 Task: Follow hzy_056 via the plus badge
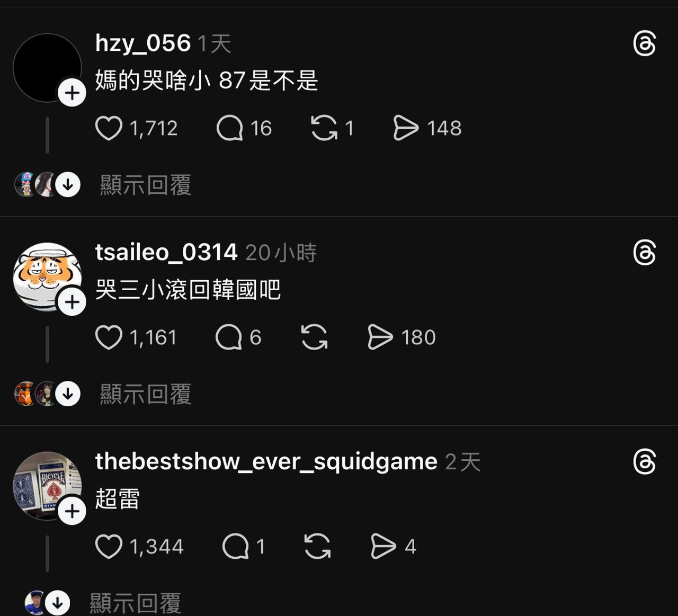72,93
